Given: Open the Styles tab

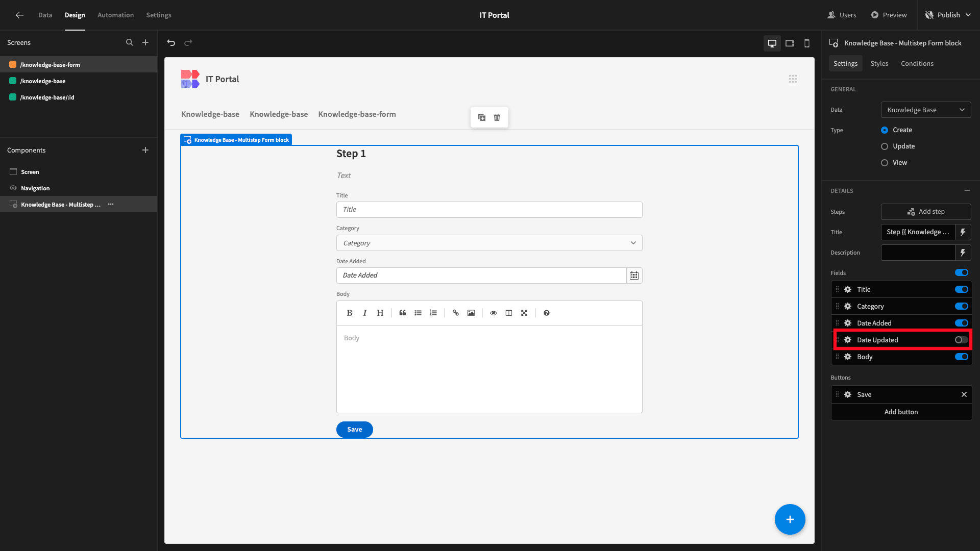Looking at the screenshot, I should point(879,63).
